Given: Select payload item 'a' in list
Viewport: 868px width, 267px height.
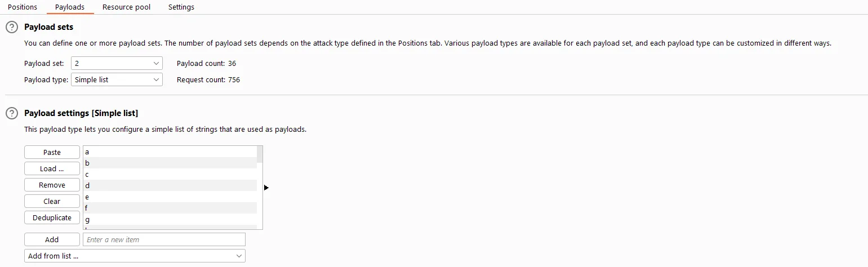Looking at the screenshot, I should tap(170, 152).
